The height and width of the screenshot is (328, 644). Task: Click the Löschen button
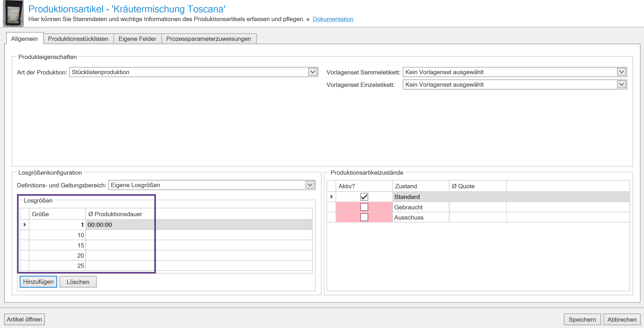78,282
